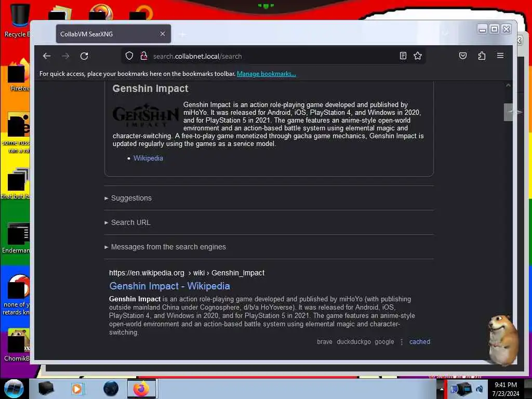
Task: Click the brave engine label
Action: (x=325, y=342)
